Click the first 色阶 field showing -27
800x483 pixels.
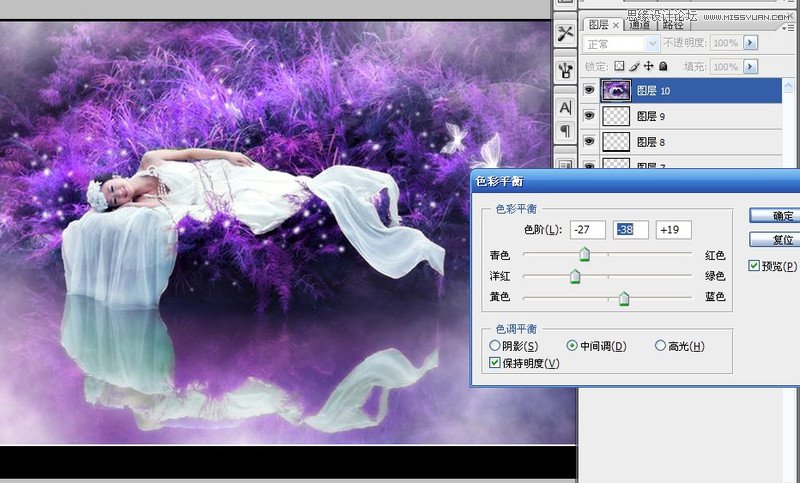click(588, 230)
